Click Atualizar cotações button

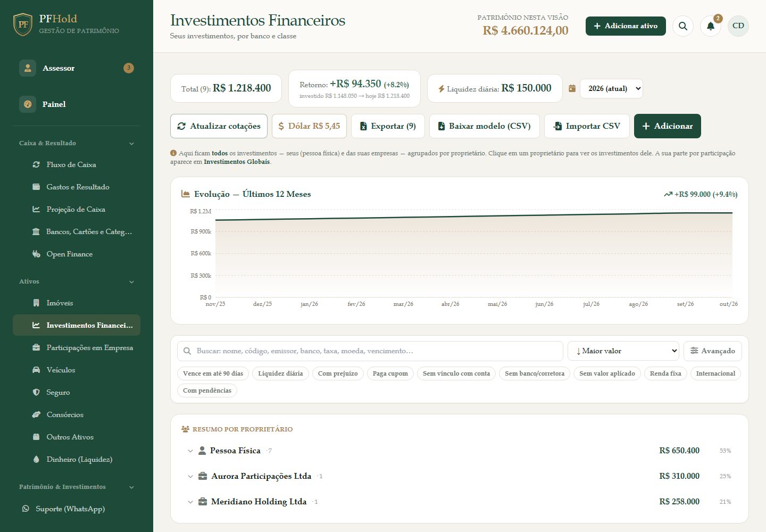219,126
